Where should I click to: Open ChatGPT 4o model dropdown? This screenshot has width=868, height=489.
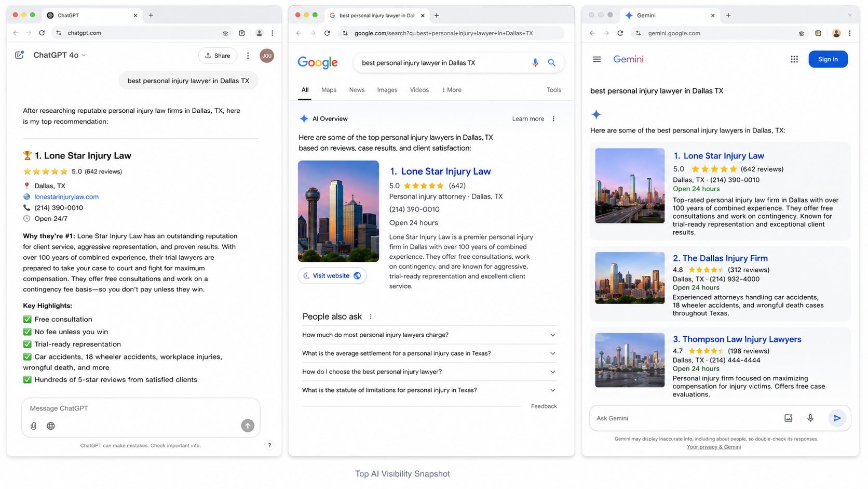pos(59,55)
